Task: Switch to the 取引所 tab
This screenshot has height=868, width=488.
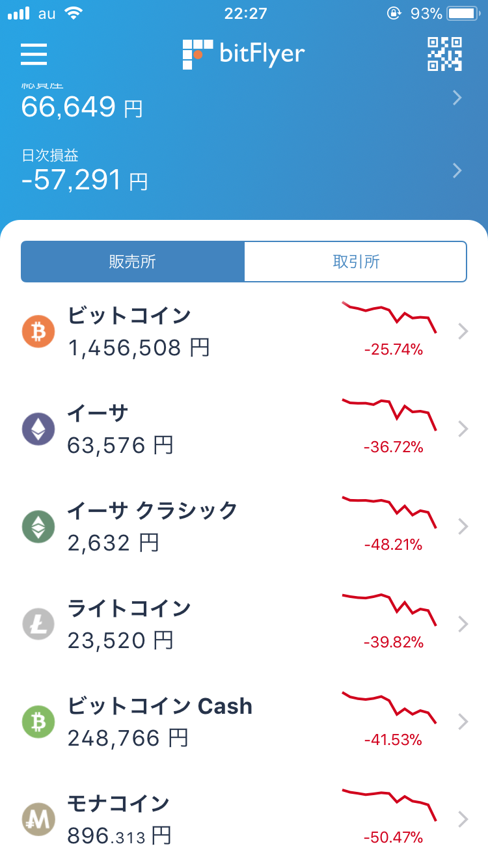Action: pyautogui.click(x=355, y=262)
